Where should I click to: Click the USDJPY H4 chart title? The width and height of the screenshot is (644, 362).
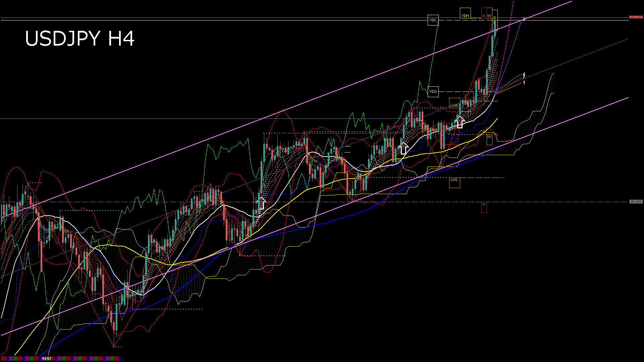[80, 39]
